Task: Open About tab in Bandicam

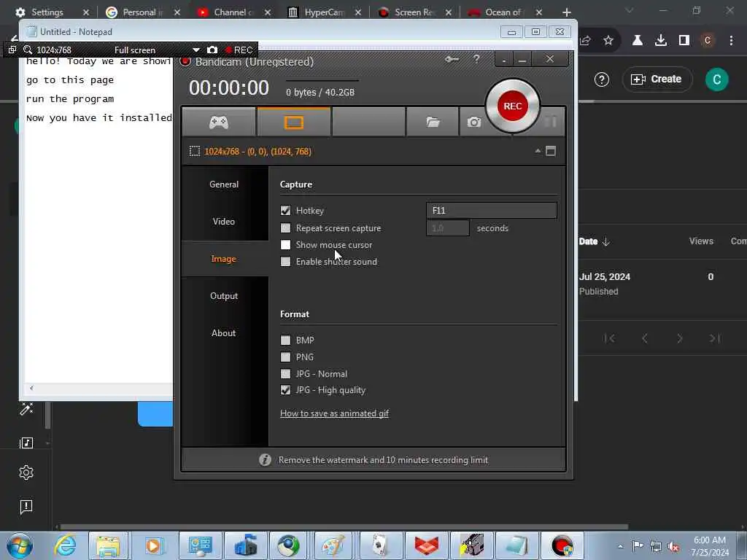Action: [224, 332]
